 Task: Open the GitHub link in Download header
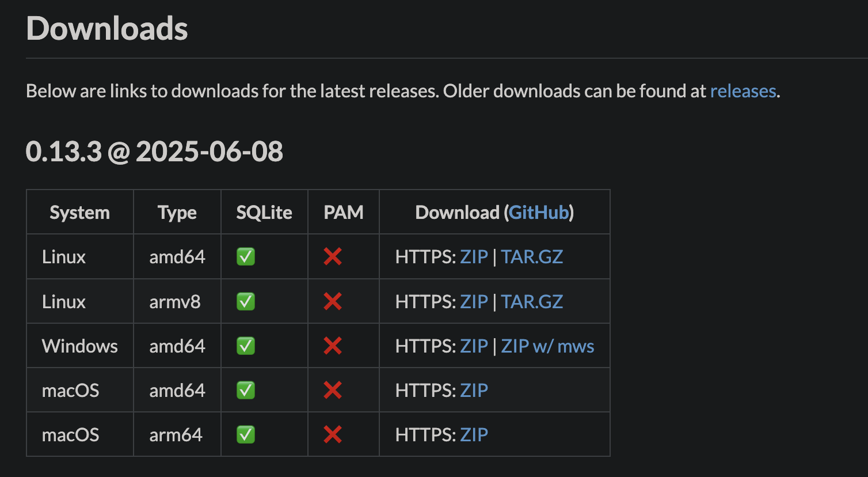pyautogui.click(x=539, y=213)
